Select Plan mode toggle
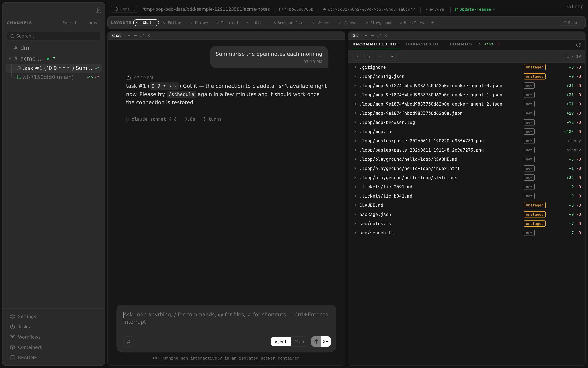The width and height of the screenshot is (588, 368). click(x=299, y=342)
